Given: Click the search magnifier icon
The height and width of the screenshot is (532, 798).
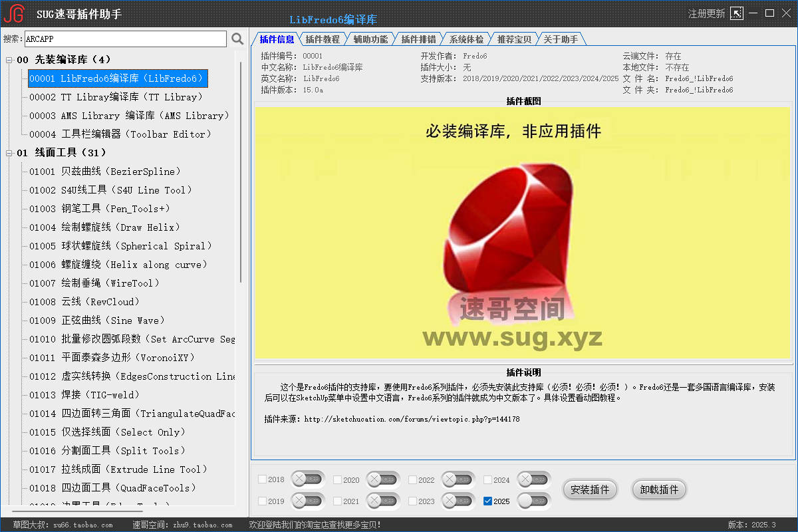Looking at the screenshot, I should [237, 39].
